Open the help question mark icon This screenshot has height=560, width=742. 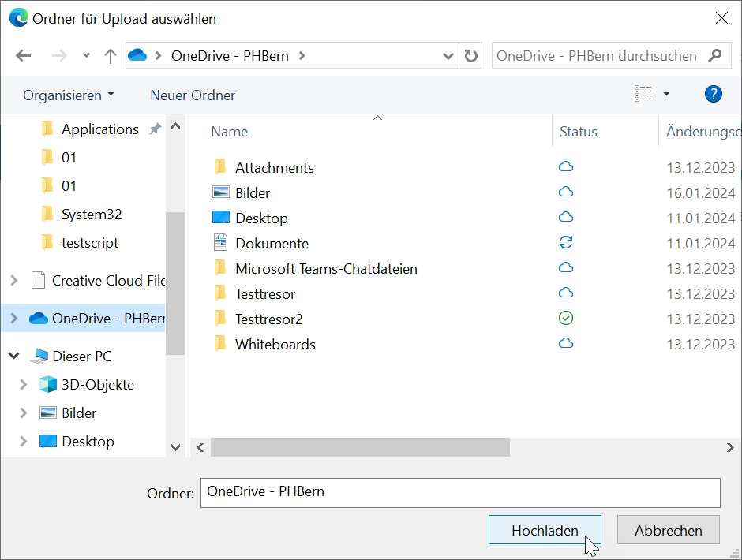point(713,95)
